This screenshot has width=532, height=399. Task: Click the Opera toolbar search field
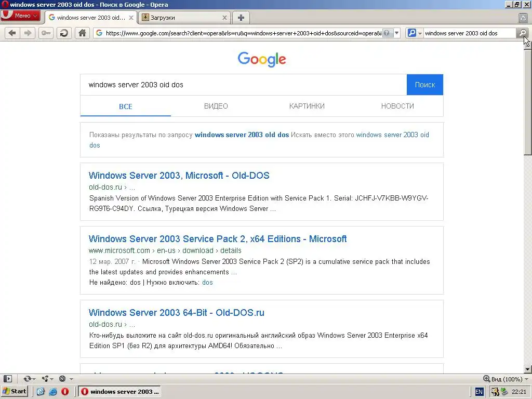tap(470, 33)
